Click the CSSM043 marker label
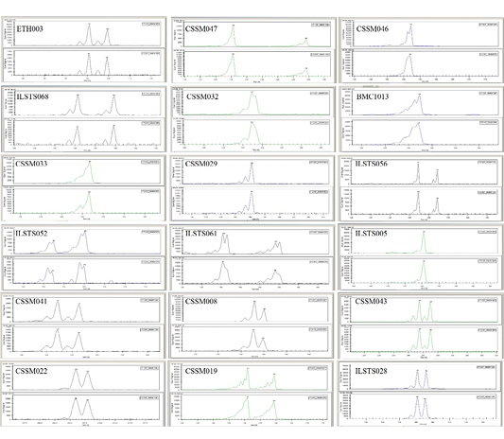The height and width of the screenshot is (439, 504). (372, 301)
